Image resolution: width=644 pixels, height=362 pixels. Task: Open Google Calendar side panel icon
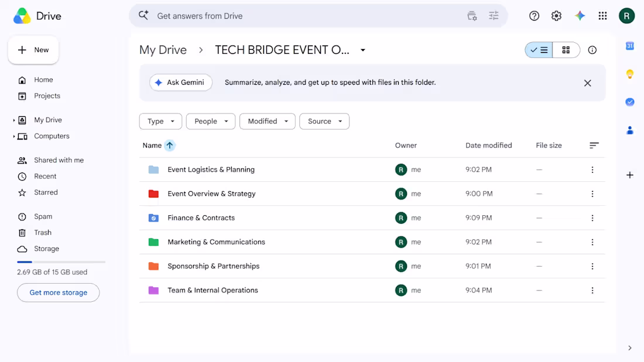pos(629,46)
